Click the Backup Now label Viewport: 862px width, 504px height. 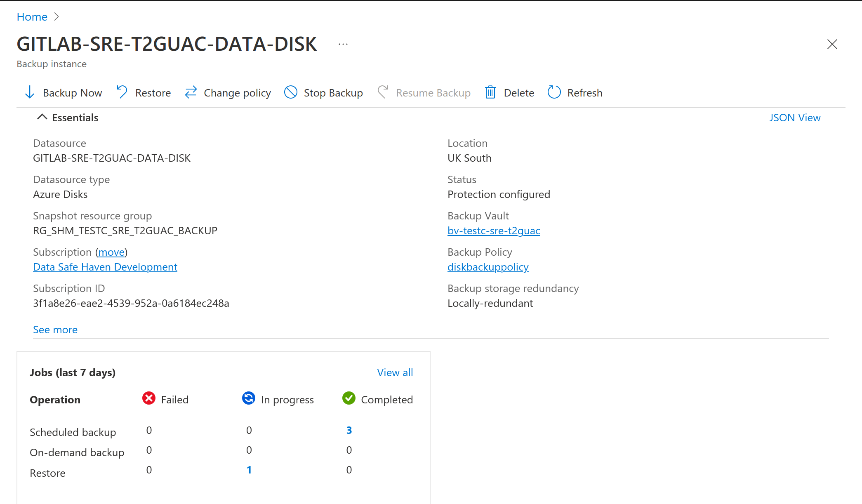tap(73, 93)
